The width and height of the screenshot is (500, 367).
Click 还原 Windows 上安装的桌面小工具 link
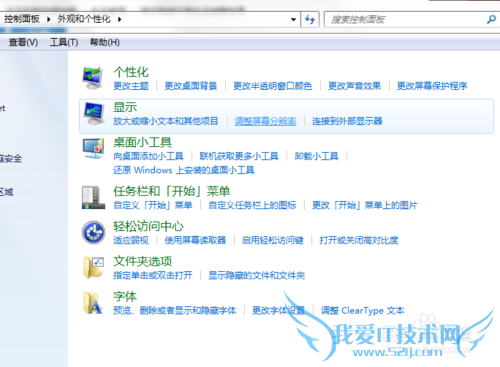click(184, 170)
